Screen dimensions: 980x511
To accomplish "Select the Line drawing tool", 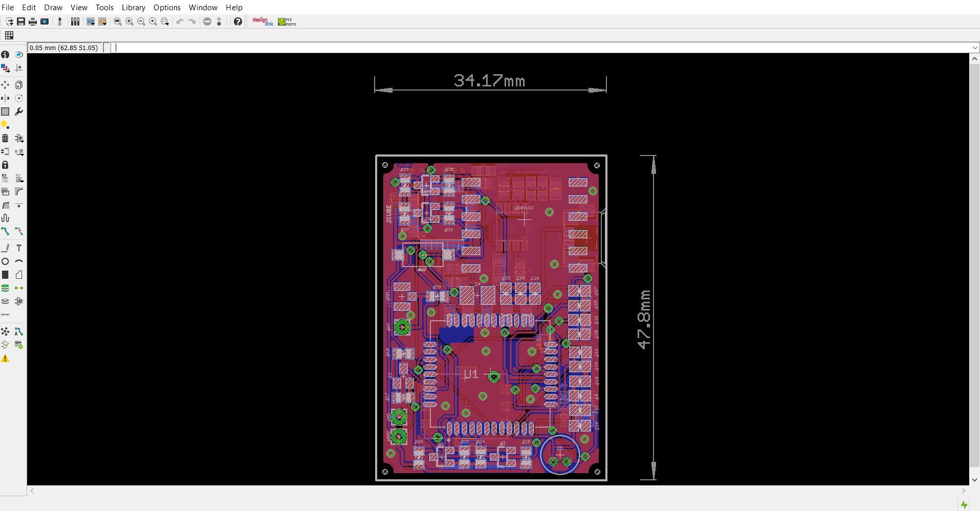I will pos(5,248).
